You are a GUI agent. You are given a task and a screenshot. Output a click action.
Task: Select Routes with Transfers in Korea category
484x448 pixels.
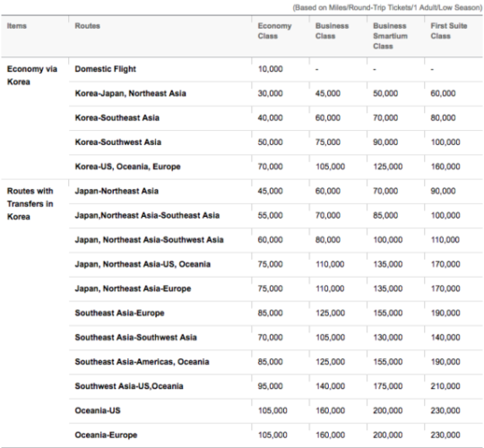coord(30,203)
